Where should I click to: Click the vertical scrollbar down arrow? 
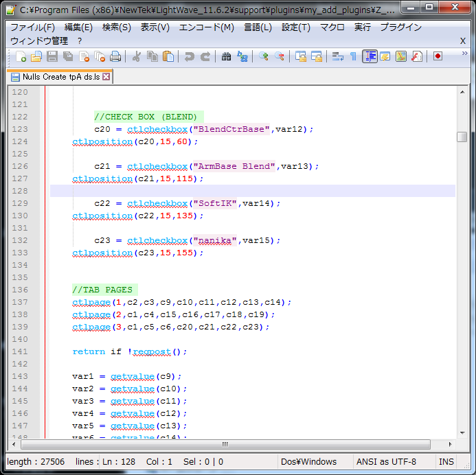click(x=462, y=432)
